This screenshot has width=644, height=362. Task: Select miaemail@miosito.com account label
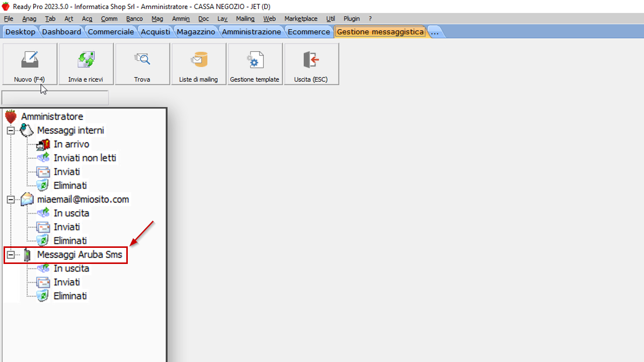83,200
